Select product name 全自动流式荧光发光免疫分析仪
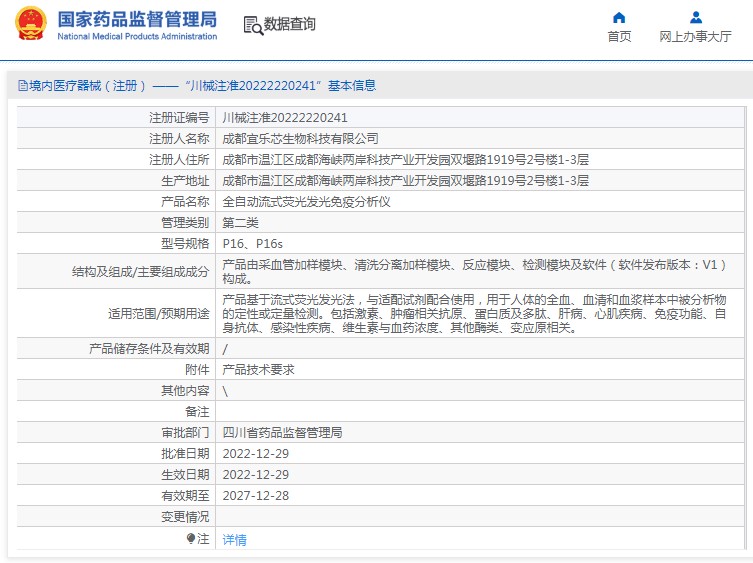Image resolution: width=753 pixels, height=563 pixels. pos(306,202)
